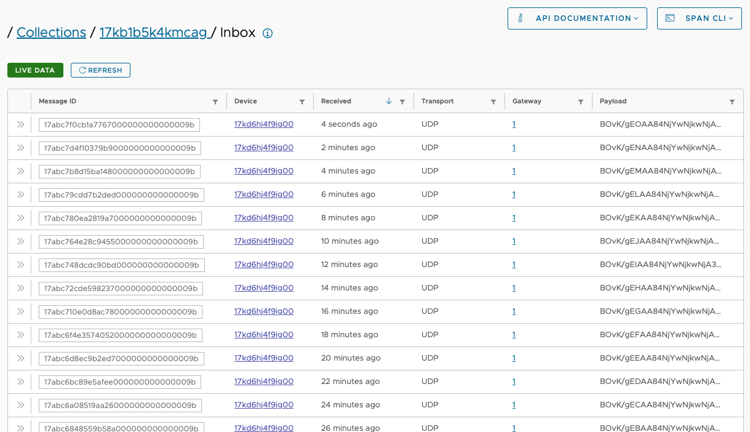Screen dimensions: 750x432
Task: Click the '24 minutes ago' received cell
Action: 350,405
